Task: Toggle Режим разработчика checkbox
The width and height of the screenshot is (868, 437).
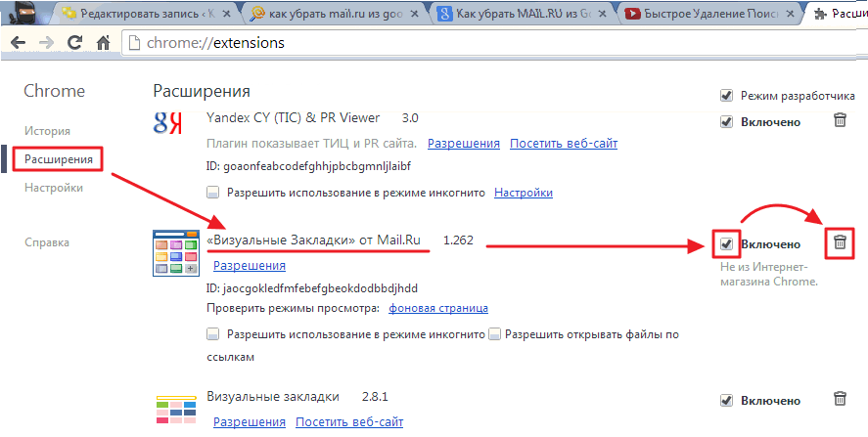Action: (727, 96)
